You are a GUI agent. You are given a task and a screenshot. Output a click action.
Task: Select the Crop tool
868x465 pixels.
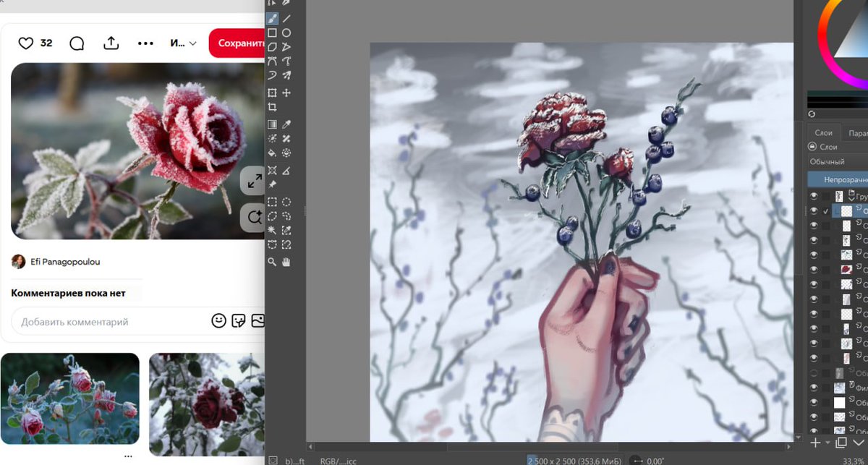[x=272, y=107]
